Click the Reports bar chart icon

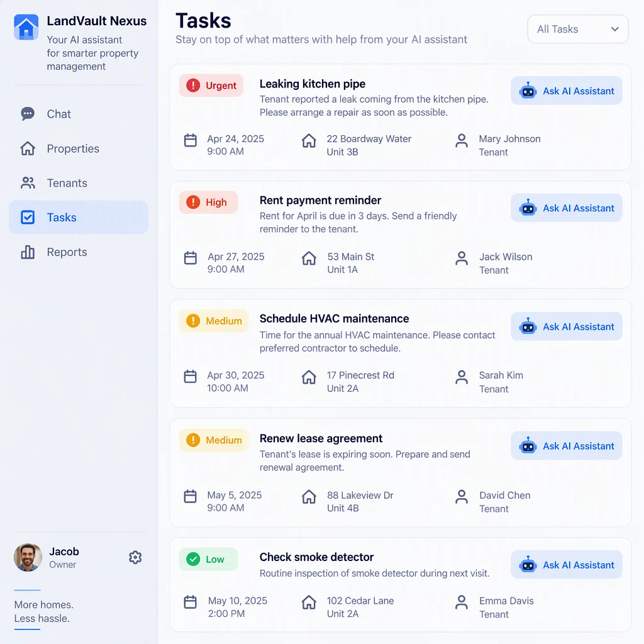point(28,252)
